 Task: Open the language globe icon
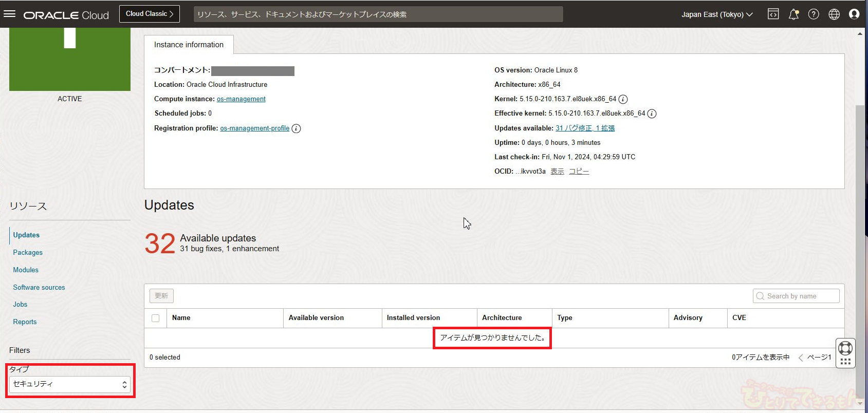click(834, 14)
